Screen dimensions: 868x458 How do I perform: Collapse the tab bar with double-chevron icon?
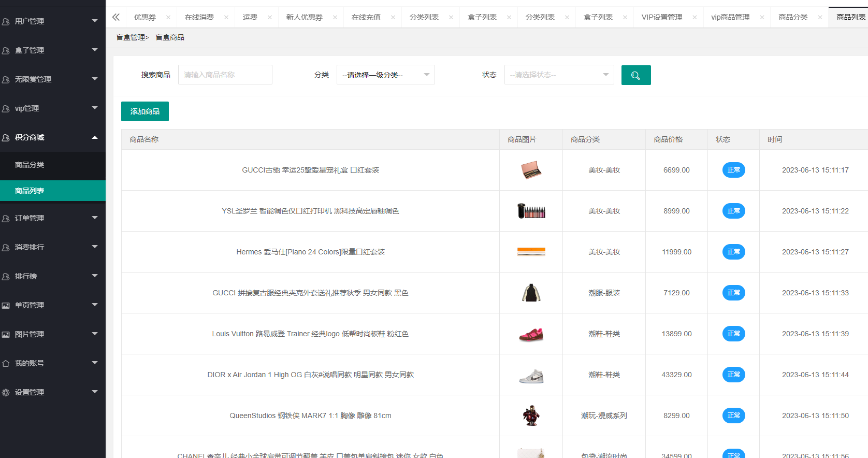point(116,17)
